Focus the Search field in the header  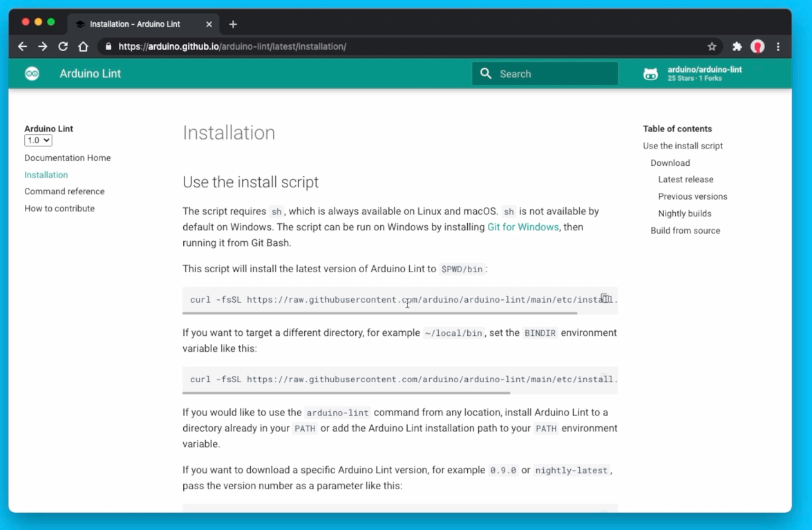(545, 73)
